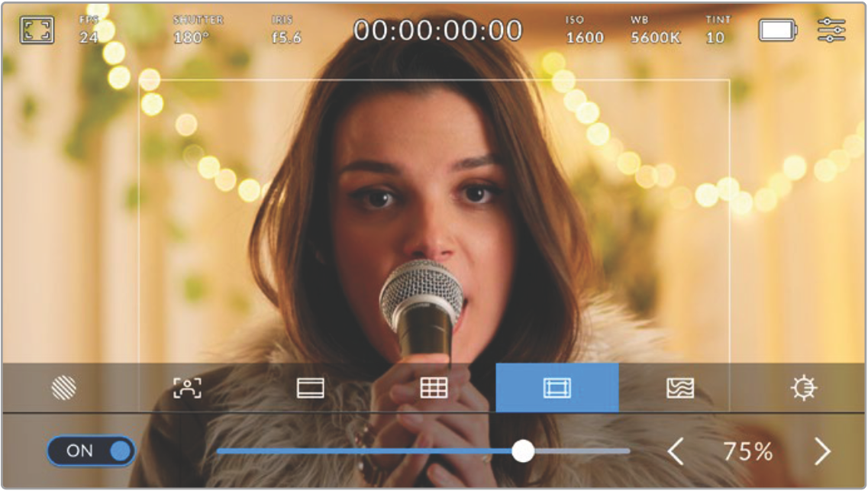The height and width of the screenshot is (491, 868).
Task: Open the ISO 1600 setting
Action: [584, 30]
